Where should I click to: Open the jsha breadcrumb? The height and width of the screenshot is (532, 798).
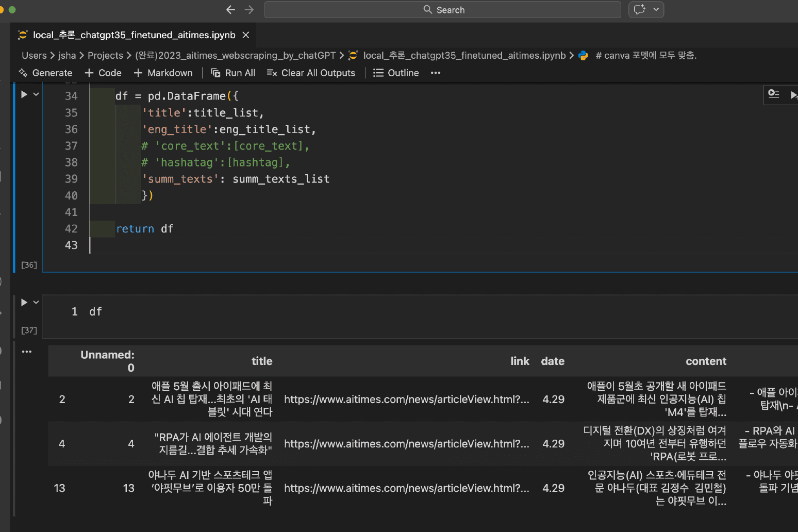coord(67,56)
